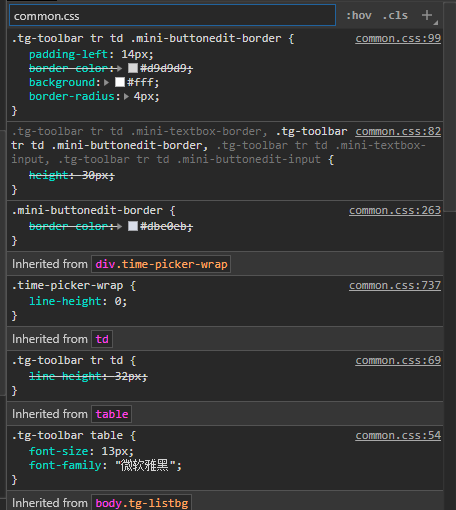
Task: Toggle the :hov element state panel
Action: [x=359, y=15]
